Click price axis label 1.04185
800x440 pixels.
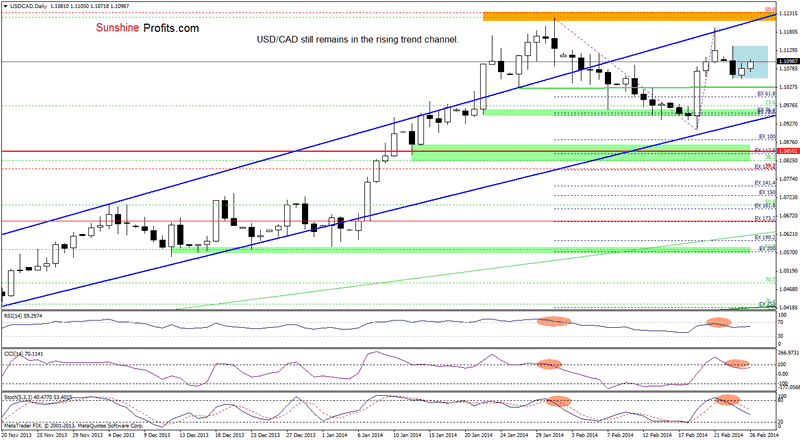pyautogui.click(x=789, y=307)
